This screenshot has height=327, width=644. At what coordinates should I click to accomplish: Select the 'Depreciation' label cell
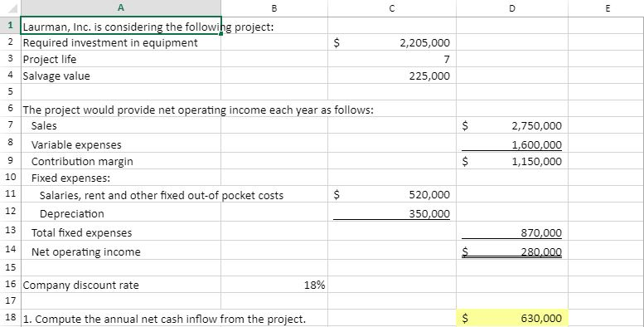pos(121,212)
